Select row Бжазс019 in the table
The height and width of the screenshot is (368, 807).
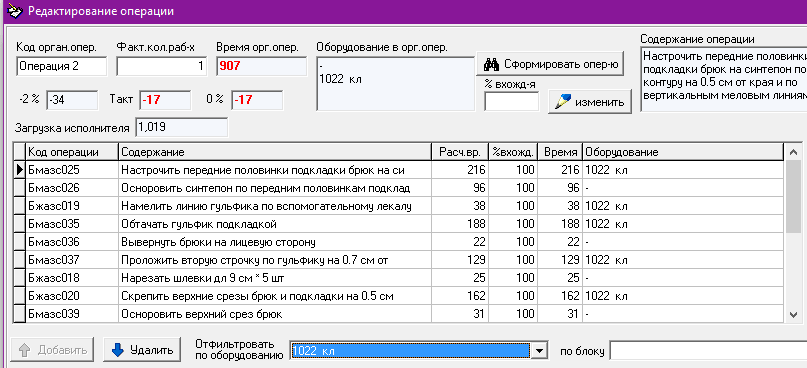[x=398, y=206]
